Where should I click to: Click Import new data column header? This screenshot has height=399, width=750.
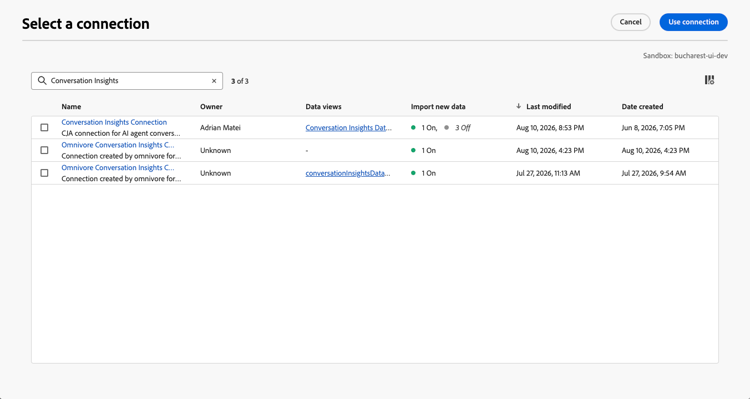(438, 107)
